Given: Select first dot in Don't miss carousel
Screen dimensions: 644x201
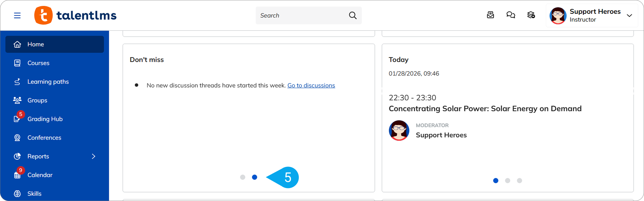Looking at the screenshot, I should 243,177.
